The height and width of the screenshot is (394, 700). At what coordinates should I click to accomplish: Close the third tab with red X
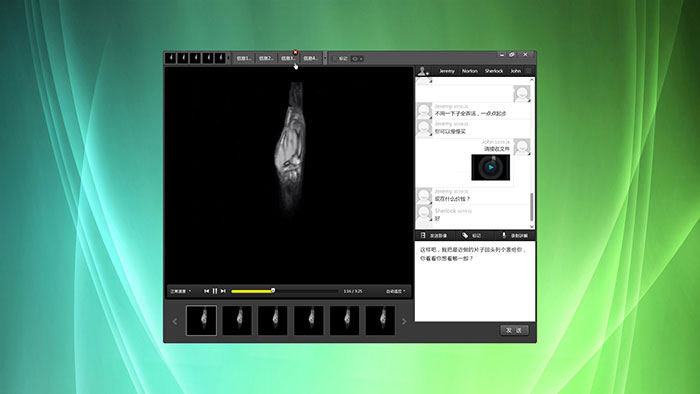tap(295, 52)
